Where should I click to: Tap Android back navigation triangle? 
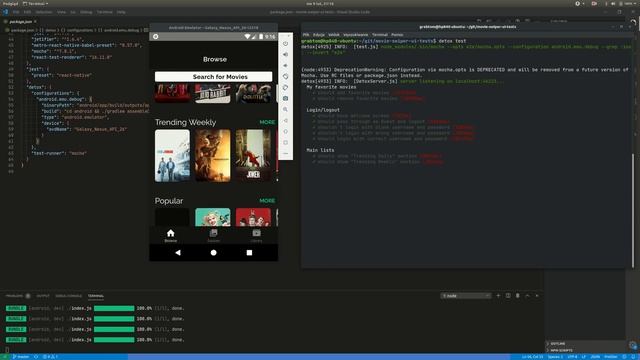[178, 253]
